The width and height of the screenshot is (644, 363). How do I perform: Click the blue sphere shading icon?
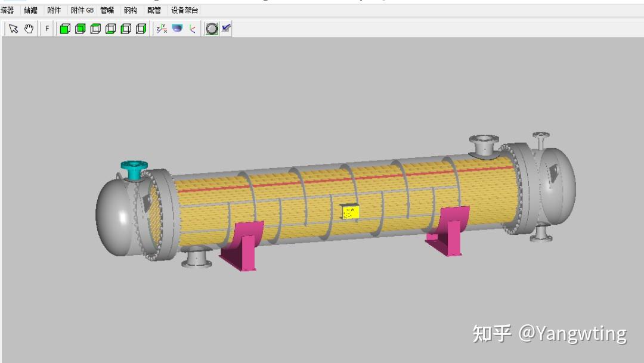(176, 27)
